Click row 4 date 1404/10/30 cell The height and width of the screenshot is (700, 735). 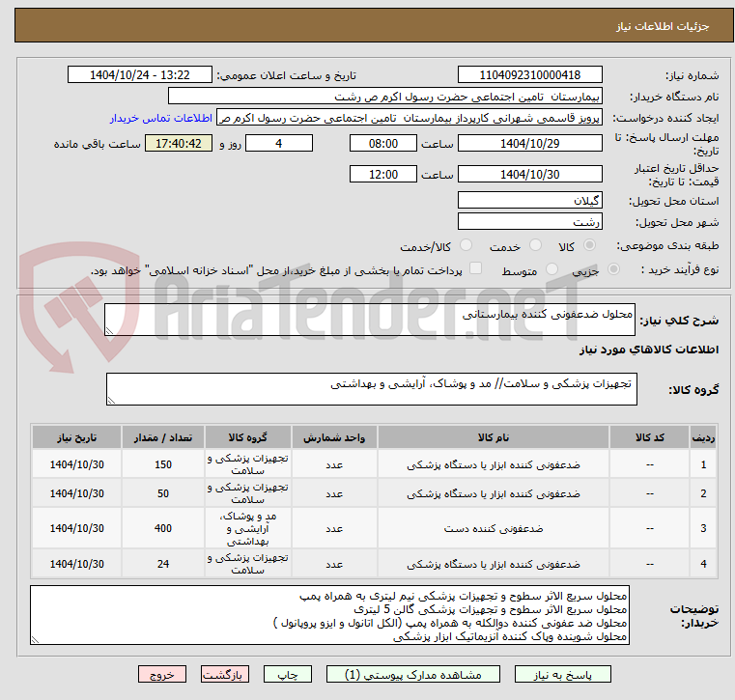click(x=77, y=564)
